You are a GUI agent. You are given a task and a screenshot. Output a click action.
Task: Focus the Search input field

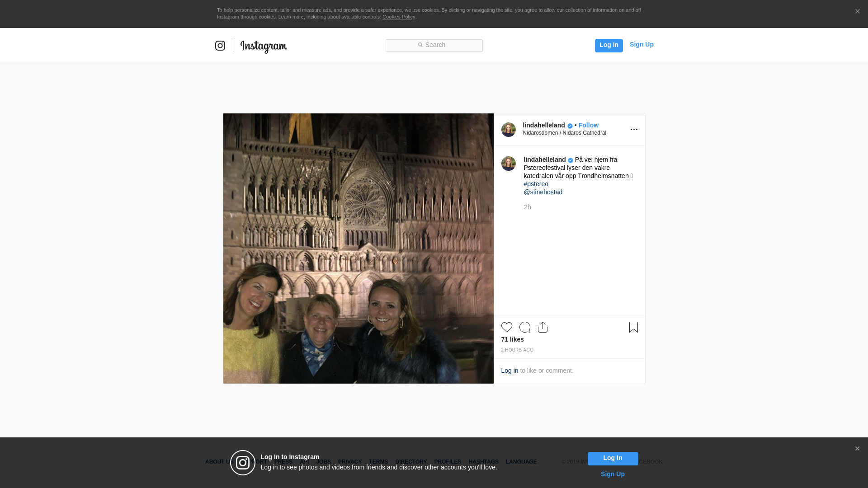pos(434,45)
